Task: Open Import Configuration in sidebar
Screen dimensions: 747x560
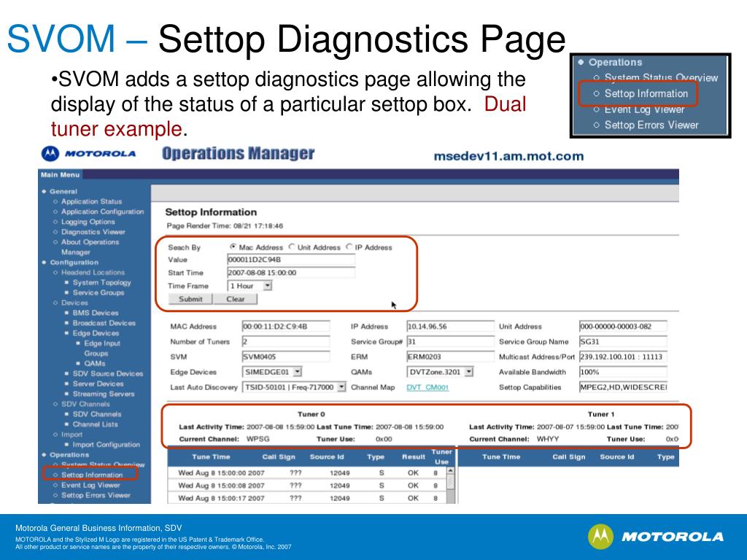Action: coord(107,445)
